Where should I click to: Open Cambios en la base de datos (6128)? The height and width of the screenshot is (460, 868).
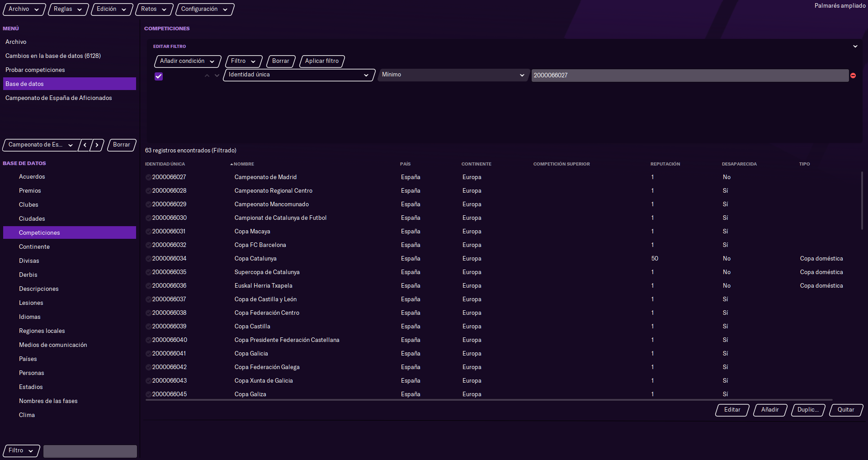[x=70, y=56]
